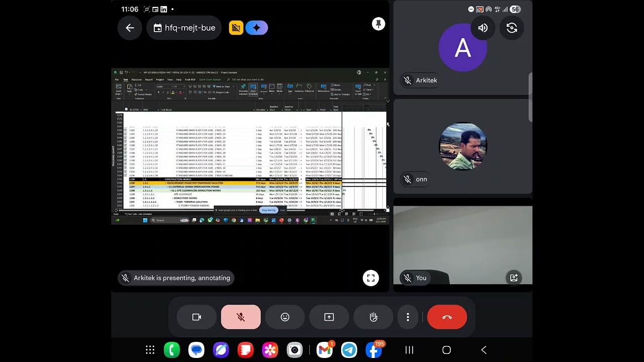Open the Mode dropdown in the Tasks group
The width and height of the screenshot is (644, 362).
(x=280, y=88)
